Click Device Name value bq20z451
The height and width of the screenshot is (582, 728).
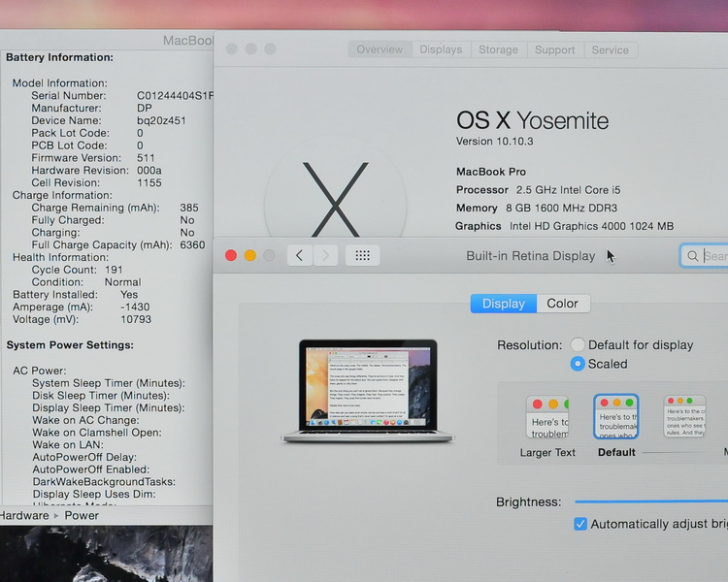161,120
